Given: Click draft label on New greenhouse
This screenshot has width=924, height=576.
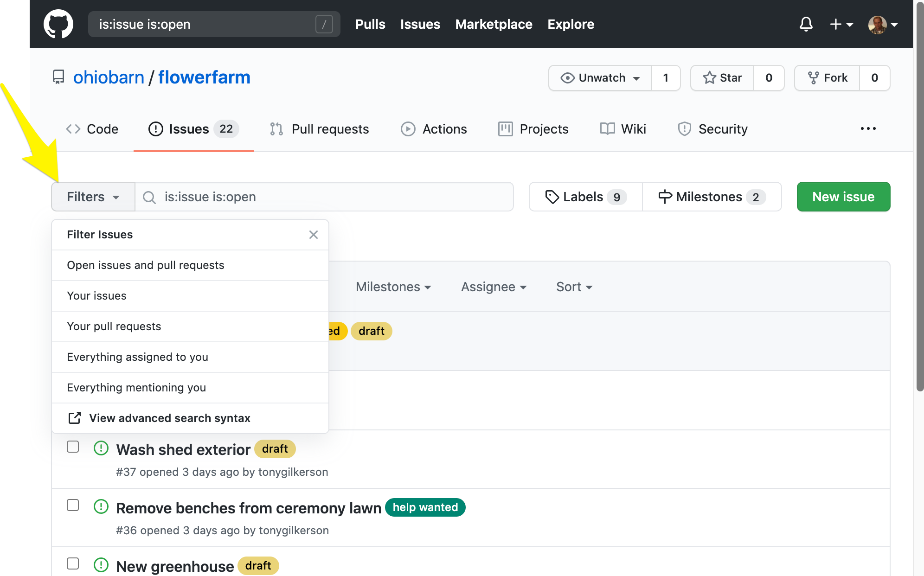Looking at the screenshot, I should (258, 566).
